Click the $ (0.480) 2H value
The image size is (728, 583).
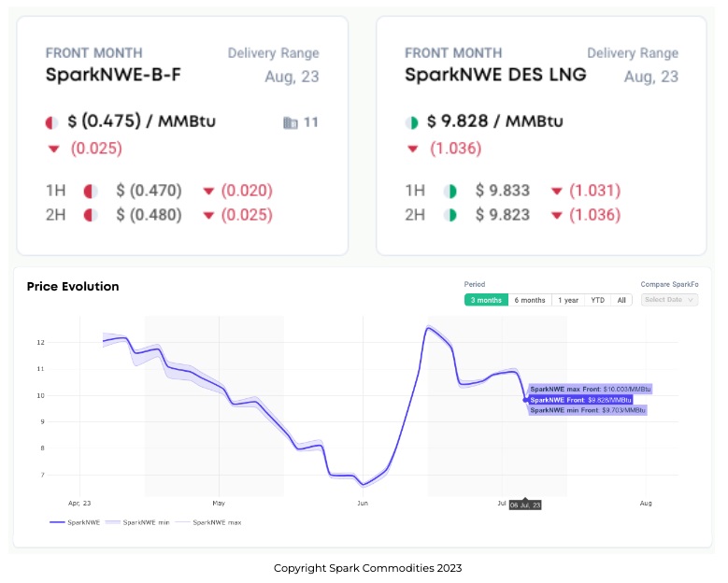click(149, 216)
